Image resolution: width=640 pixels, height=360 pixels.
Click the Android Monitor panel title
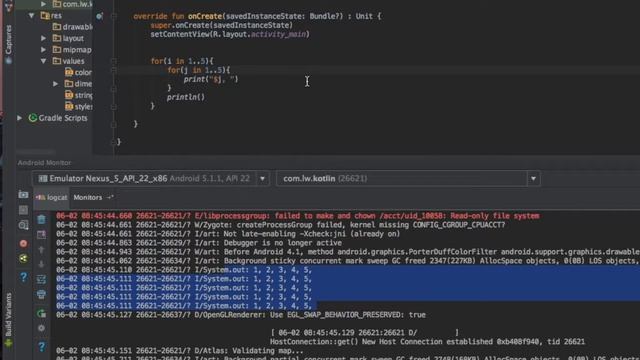tap(44, 162)
